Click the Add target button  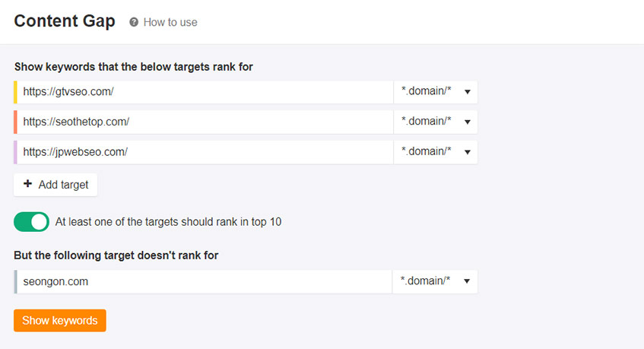pos(56,184)
